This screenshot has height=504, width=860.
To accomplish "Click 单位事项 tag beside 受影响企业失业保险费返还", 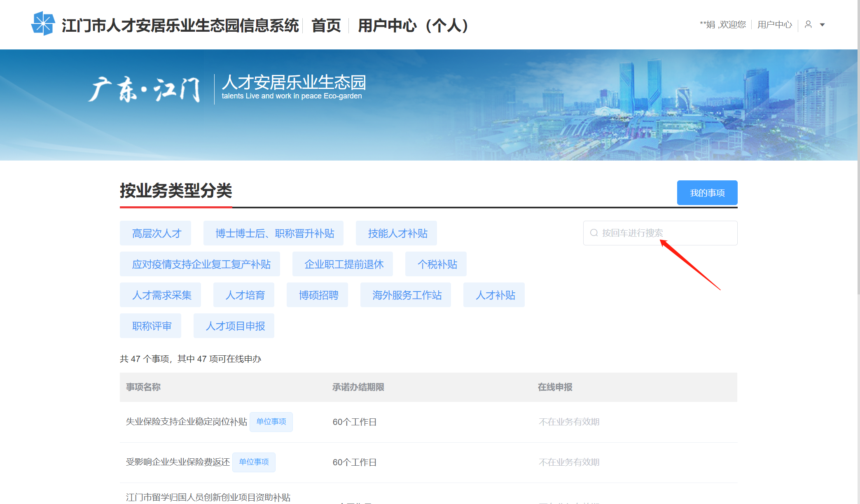I will [x=254, y=462].
